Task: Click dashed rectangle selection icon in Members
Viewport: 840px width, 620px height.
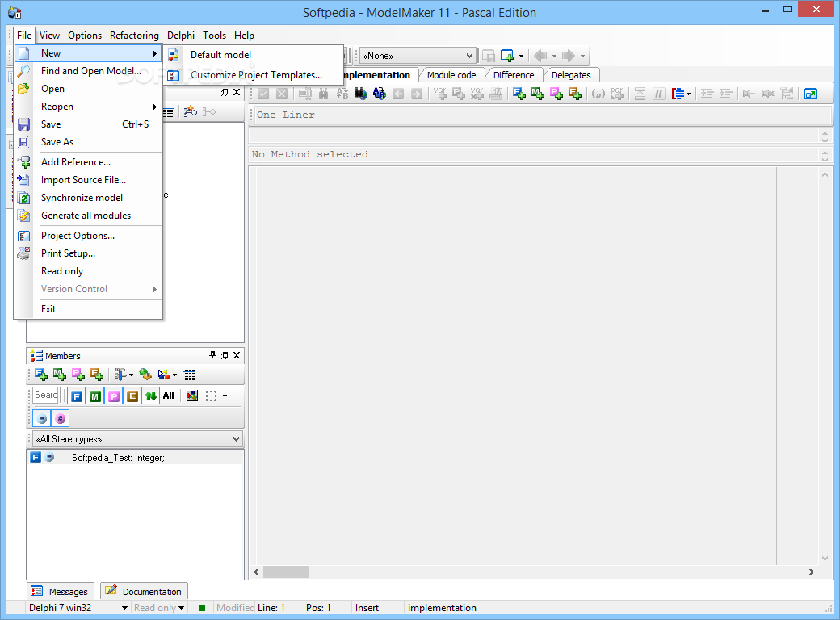Action: pos(211,396)
